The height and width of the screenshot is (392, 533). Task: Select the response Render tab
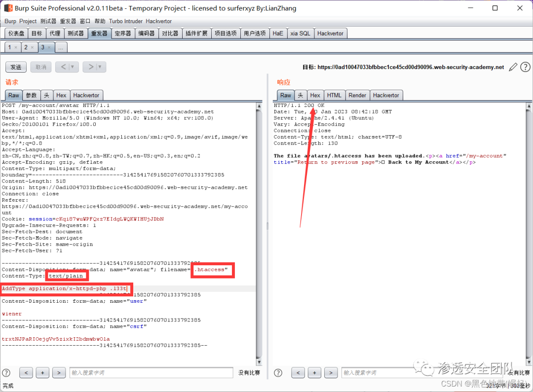point(357,96)
